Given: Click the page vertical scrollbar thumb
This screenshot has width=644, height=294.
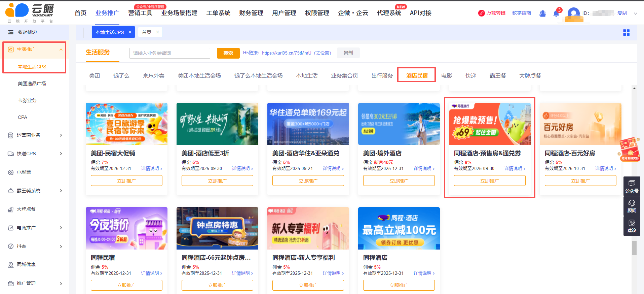Looking at the screenshot, I should coord(634,248).
